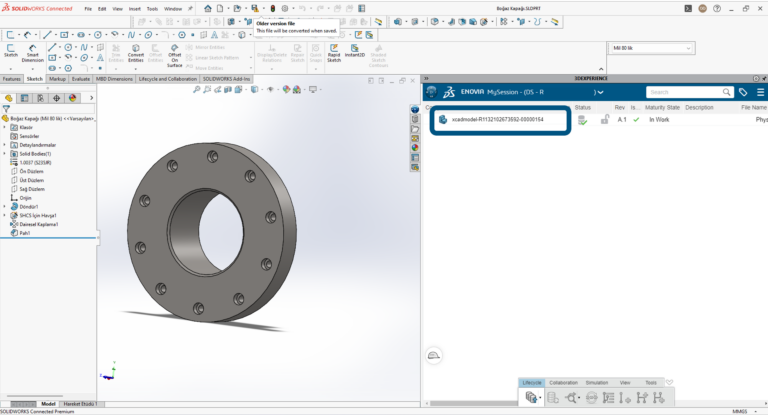Viewport: 768px width, 415px height.
Task: Open the DisplayManager color-wheel tab
Action: pyautogui.click(x=72, y=98)
